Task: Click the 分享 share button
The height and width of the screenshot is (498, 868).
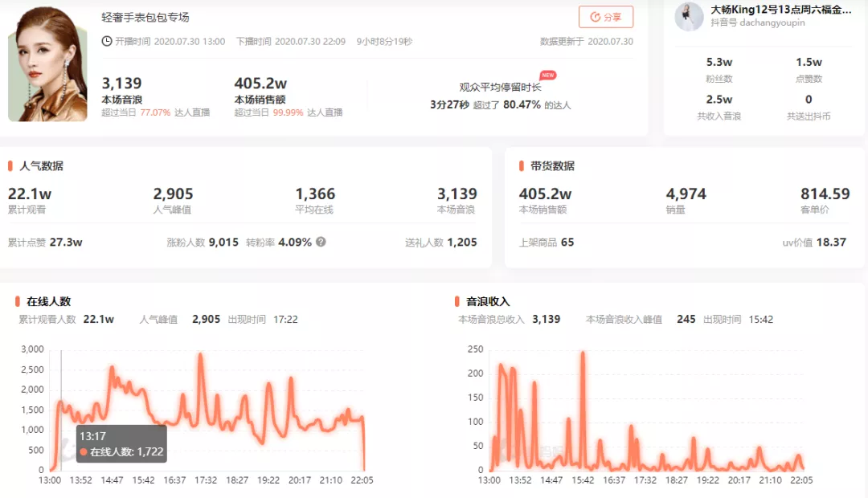Action: [x=606, y=17]
